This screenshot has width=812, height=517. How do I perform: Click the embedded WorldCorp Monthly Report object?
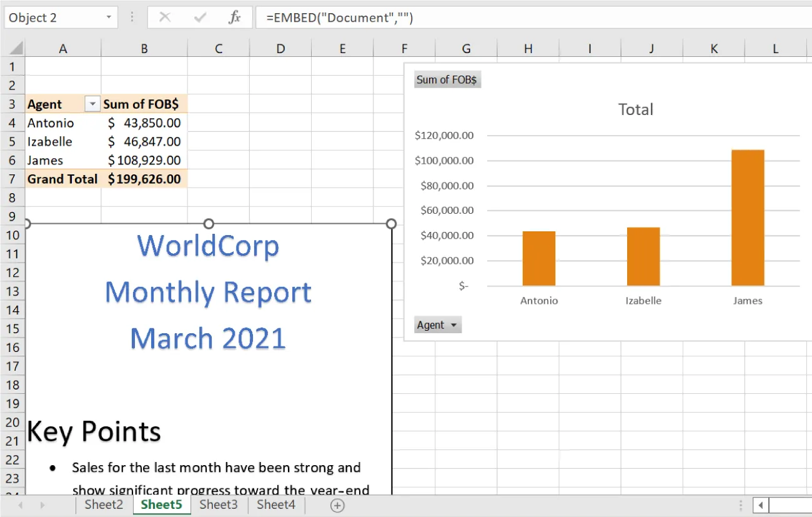coord(208,292)
